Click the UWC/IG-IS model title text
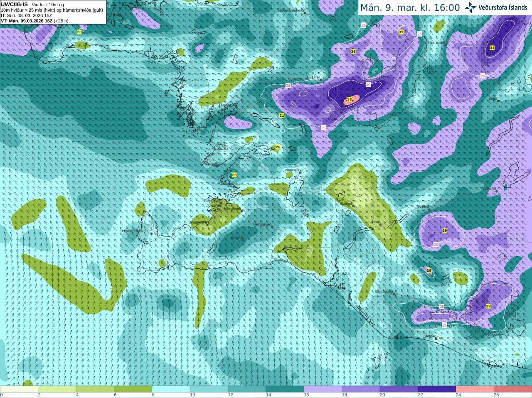Viewport: 532px width, 398px height. tap(14, 4)
